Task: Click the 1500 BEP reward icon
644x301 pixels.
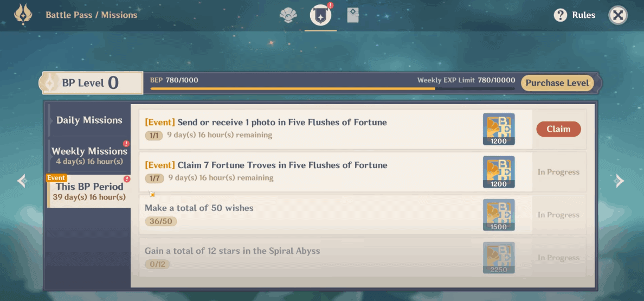Action: tap(499, 215)
